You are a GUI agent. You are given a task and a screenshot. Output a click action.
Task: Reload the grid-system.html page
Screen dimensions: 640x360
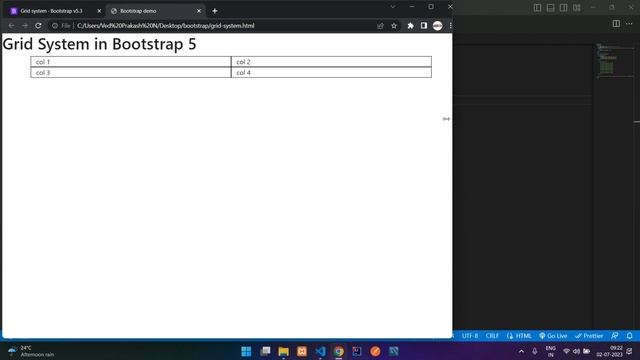click(38, 25)
